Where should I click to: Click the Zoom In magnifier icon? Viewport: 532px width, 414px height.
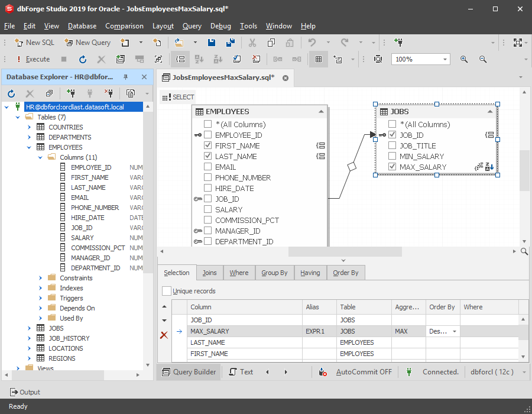coord(464,59)
